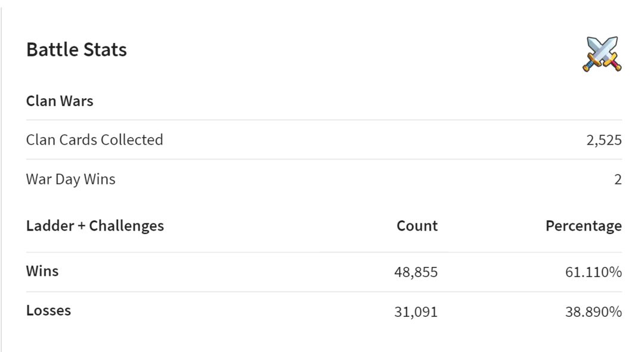The height and width of the screenshot is (352, 644).
Task: Click the divider line under Clan Wars
Action: point(324,120)
